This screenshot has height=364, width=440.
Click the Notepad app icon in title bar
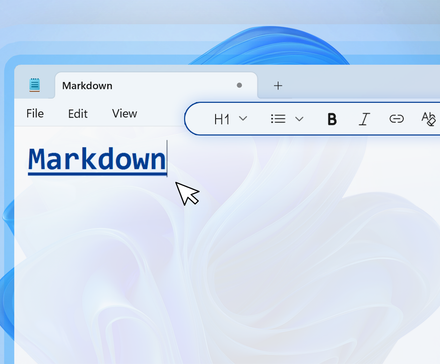(x=35, y=85)
